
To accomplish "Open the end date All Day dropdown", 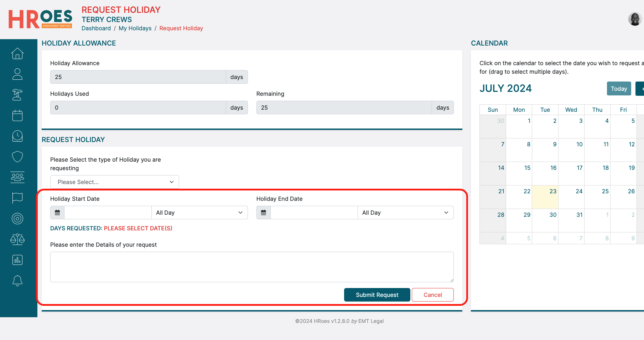I will pos(405,213).
